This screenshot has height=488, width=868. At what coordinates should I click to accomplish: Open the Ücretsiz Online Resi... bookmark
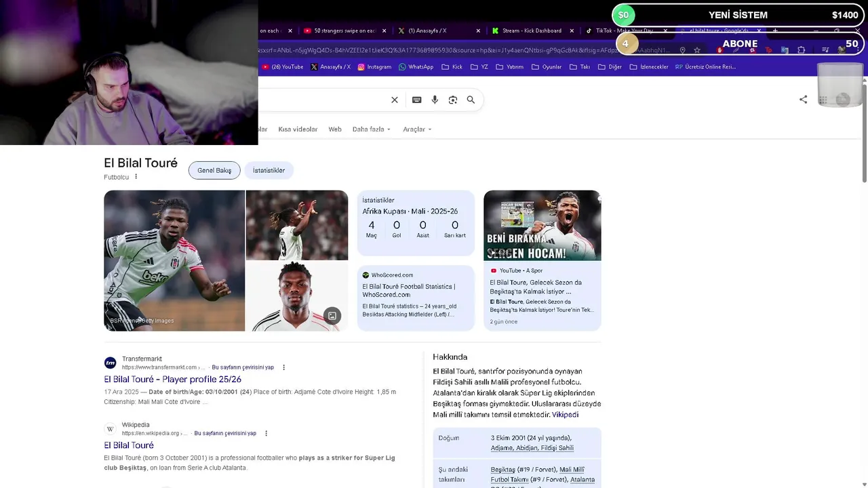point(705,67)
